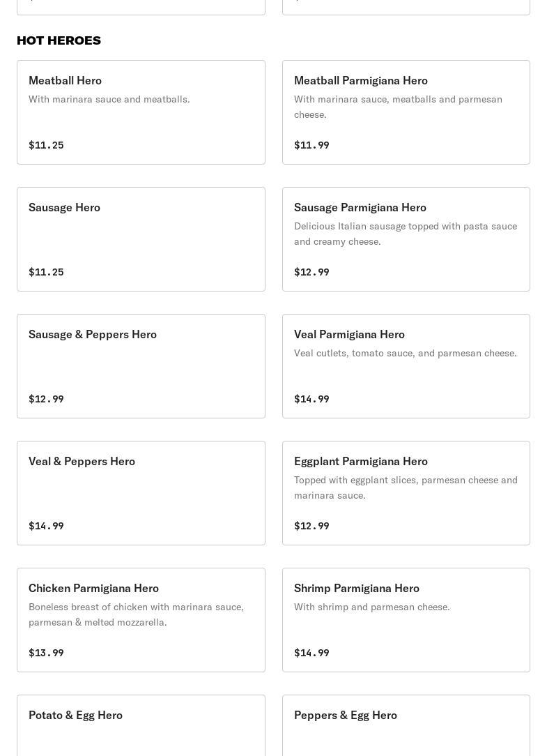Screen dimensions: 547x756
Task: Add the Sausage Hero to order
Action: (141, 239)
